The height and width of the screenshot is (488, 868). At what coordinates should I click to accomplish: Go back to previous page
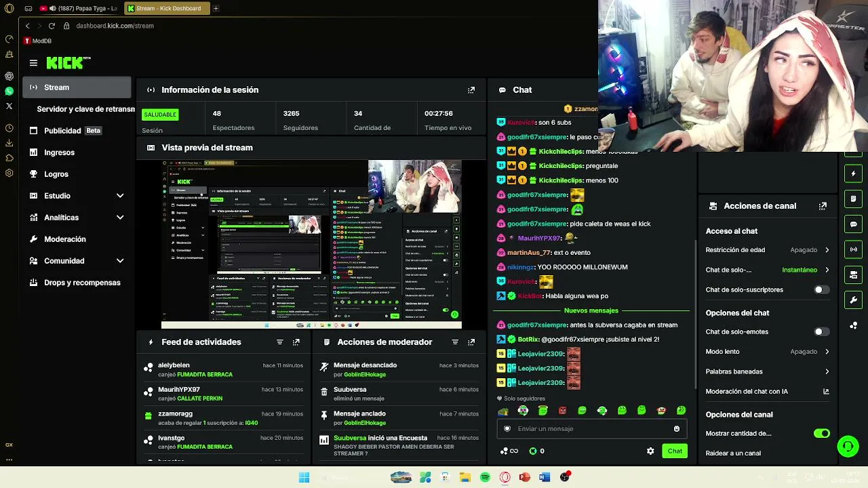point(27,26)
